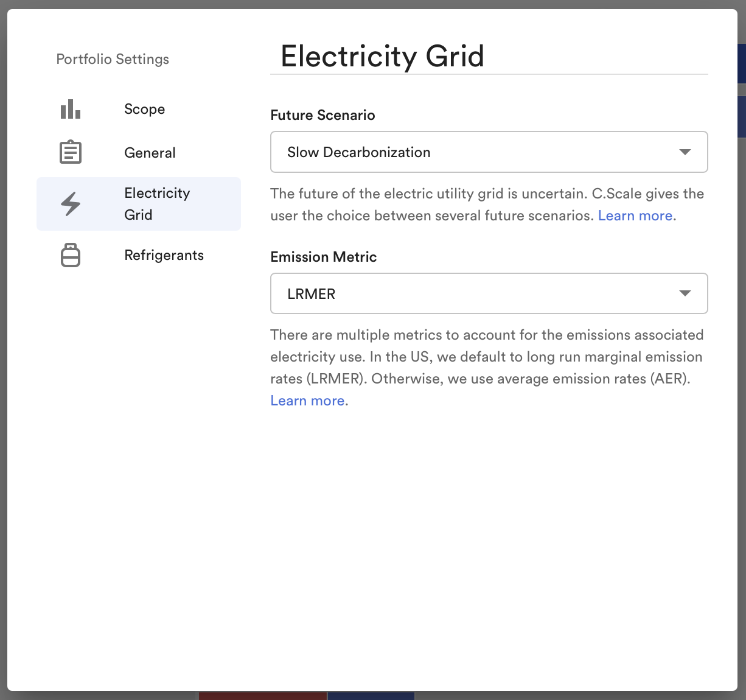Open the Emission Metric LRMER dropdown
Screen dimensions: 746x700
[489, 293]
